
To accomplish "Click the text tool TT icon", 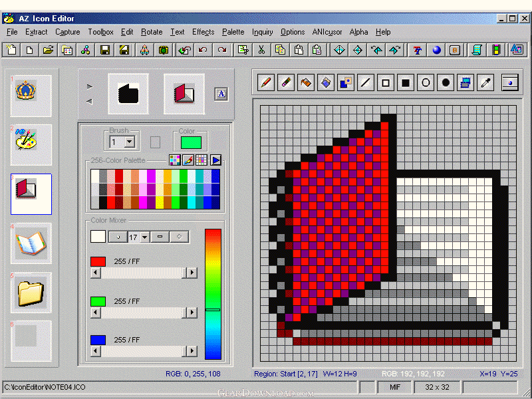I will click(x=418, y=50).
